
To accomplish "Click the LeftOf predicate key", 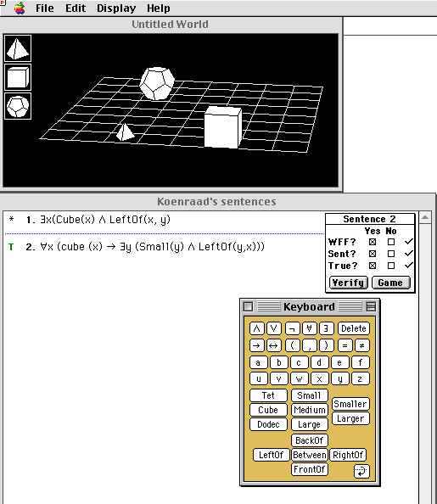I will click(271, 455).
